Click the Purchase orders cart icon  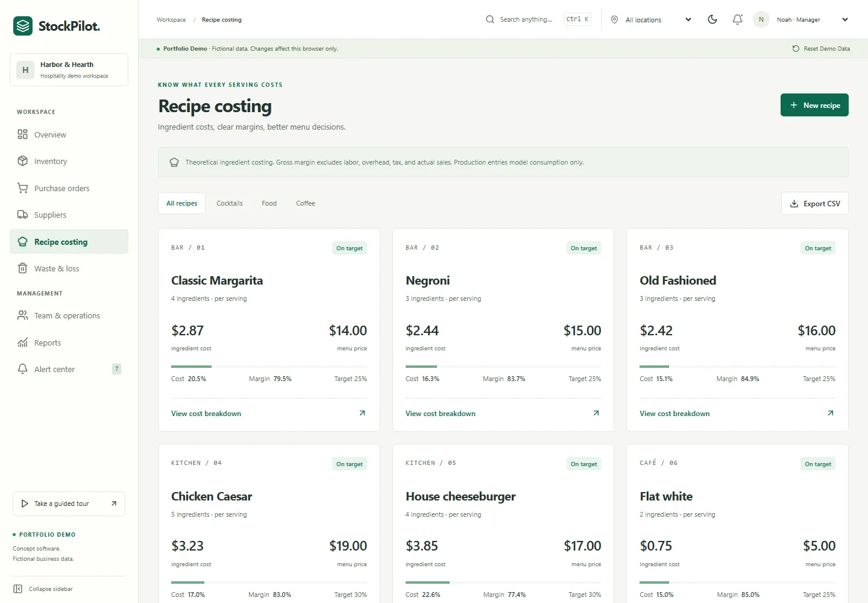click(x=22, y=188)
